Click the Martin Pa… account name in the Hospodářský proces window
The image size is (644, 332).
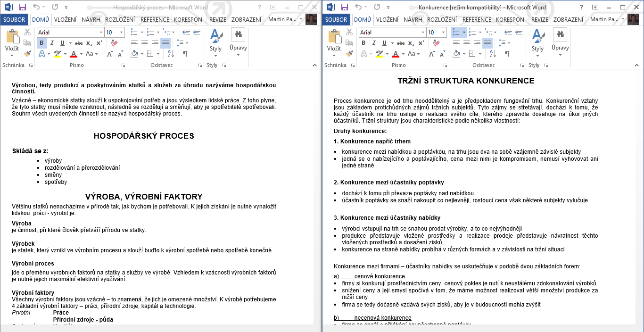tap(285, 19)
